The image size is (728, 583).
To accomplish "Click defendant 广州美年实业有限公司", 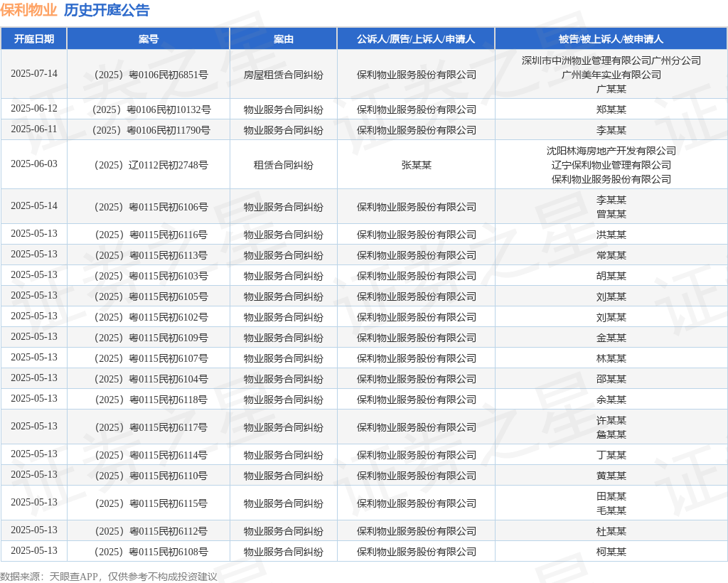I will pos(611,75).
